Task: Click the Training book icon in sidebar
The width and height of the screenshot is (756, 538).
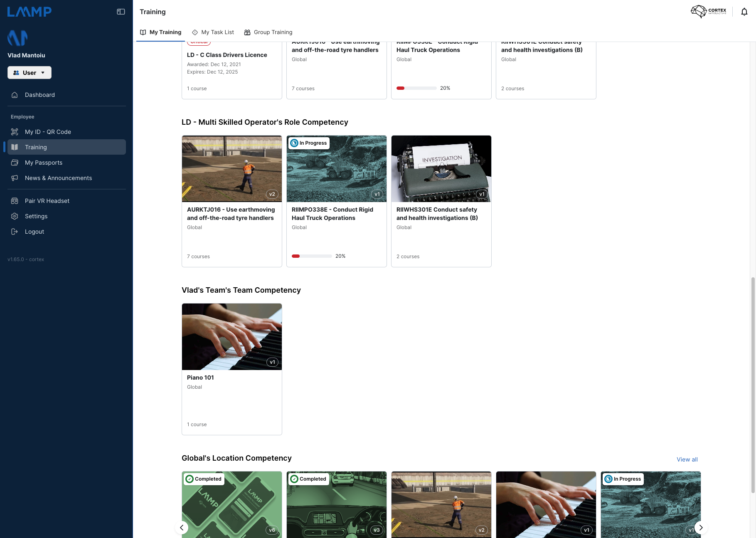Action: pyautogui.click(x=15, y=147)
